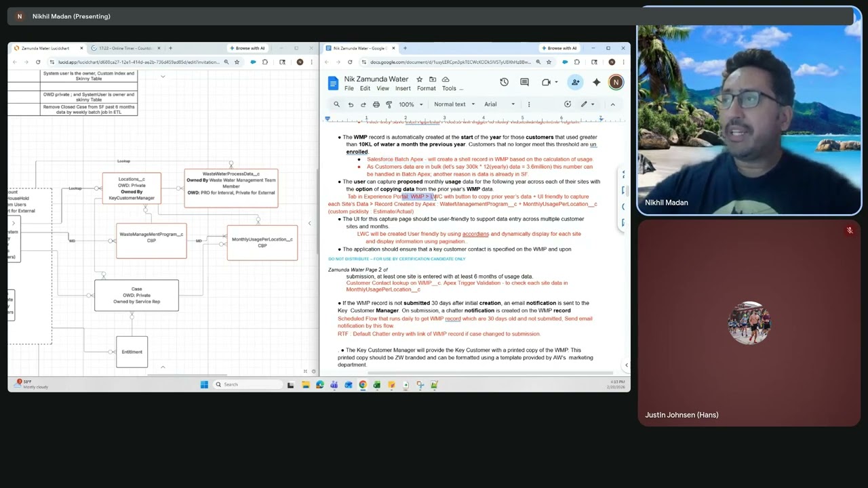Open the Format menu in Docs
The image size is (868, 488).
pyautogui.click(x=427, y=89)
